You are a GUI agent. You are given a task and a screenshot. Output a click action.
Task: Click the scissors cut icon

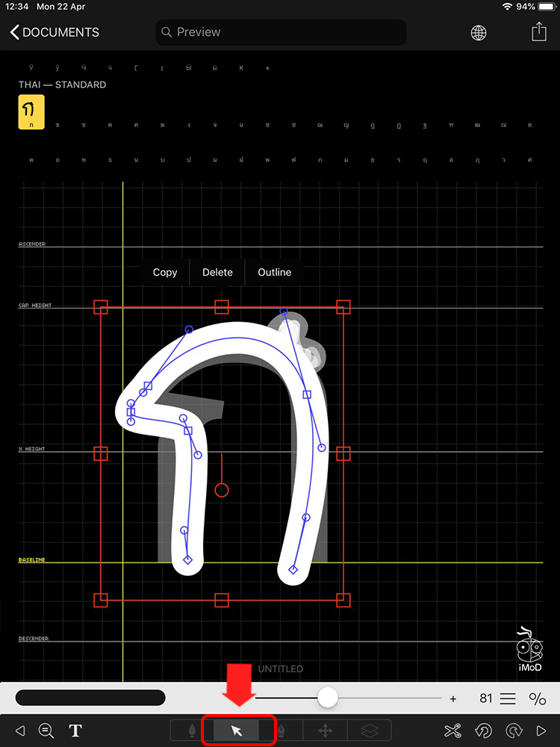(x=452, y=731)
